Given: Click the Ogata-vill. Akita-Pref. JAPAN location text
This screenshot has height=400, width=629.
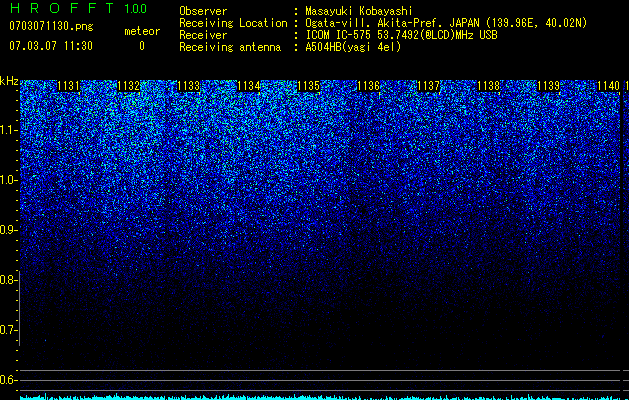Looking at the screenshot, I should (446, 23).
